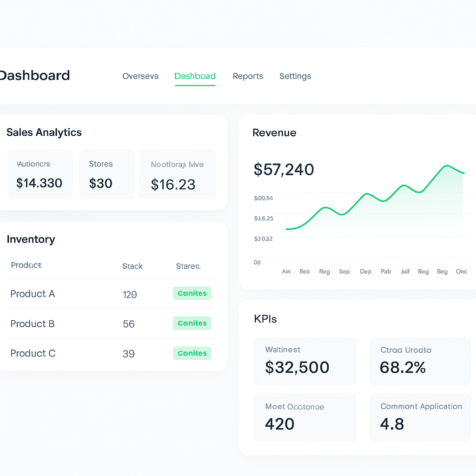Screen dimensions: 476x476
Task: Open the Settings tab
Action: pyautogui.click(x=295, y=76)
